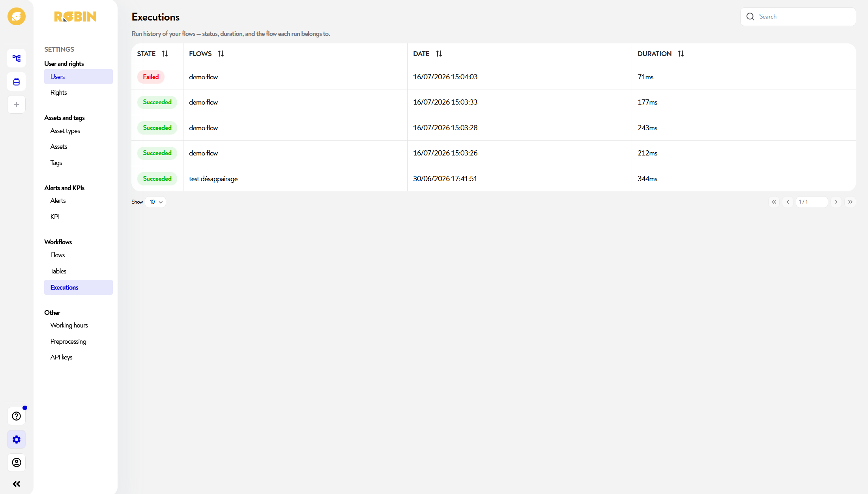
Task: Open Users settings page
Action: tap(79, 77)
